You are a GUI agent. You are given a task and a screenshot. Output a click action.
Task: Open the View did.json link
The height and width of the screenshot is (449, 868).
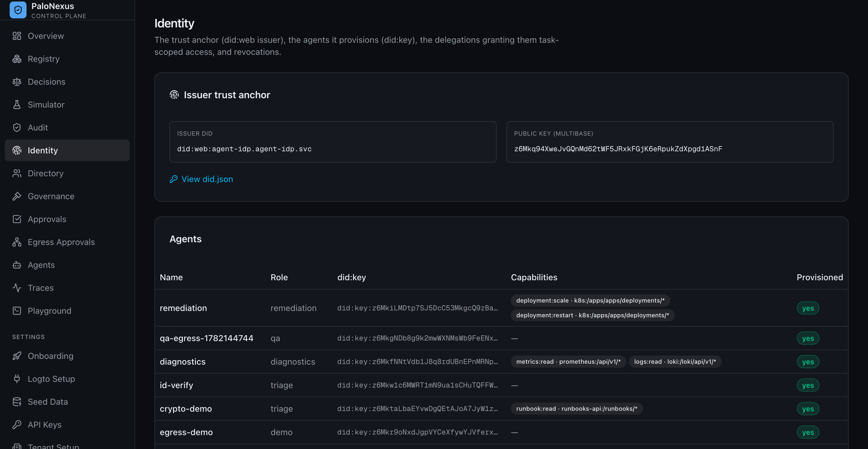click(x=201, y=179)
